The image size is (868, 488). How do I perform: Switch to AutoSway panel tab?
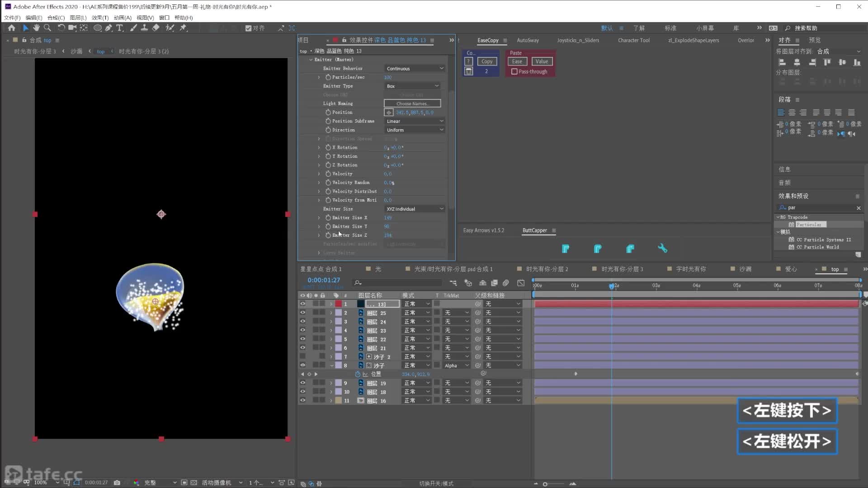pos(528,40)
